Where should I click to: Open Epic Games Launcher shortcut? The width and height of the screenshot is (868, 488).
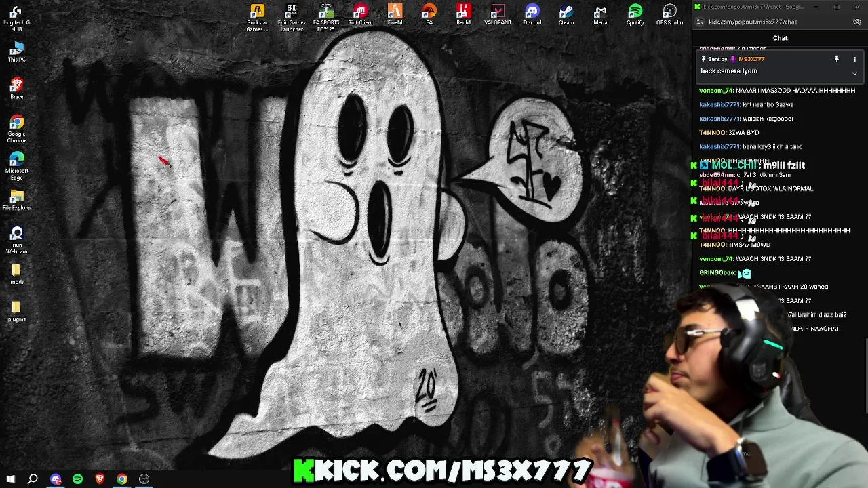[292, 18]
